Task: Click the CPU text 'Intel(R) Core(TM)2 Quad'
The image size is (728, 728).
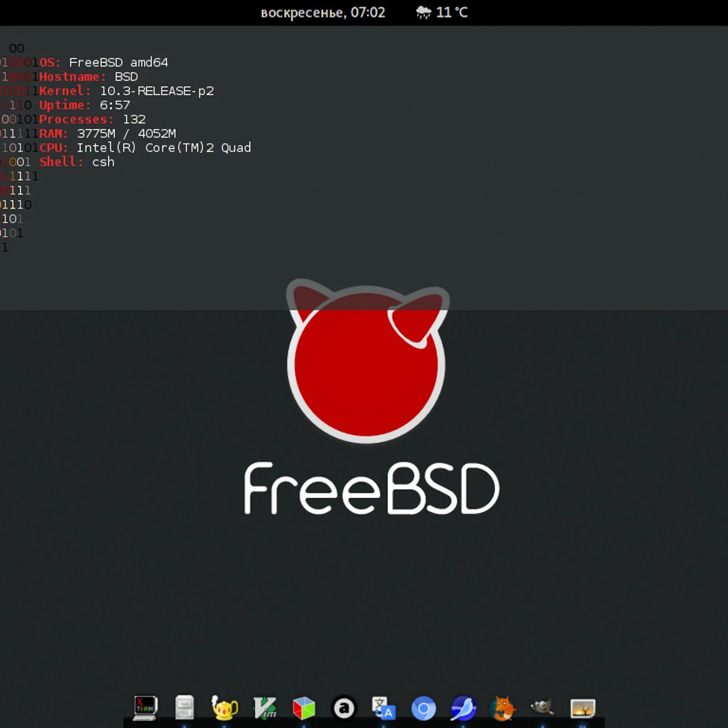Action: [164, 148]
